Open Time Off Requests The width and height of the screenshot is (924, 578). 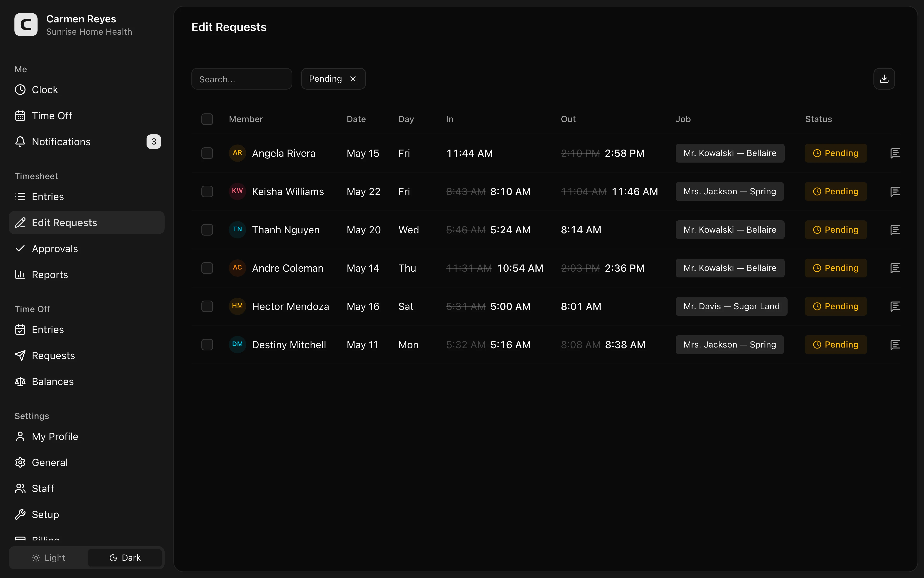(87, 355)
